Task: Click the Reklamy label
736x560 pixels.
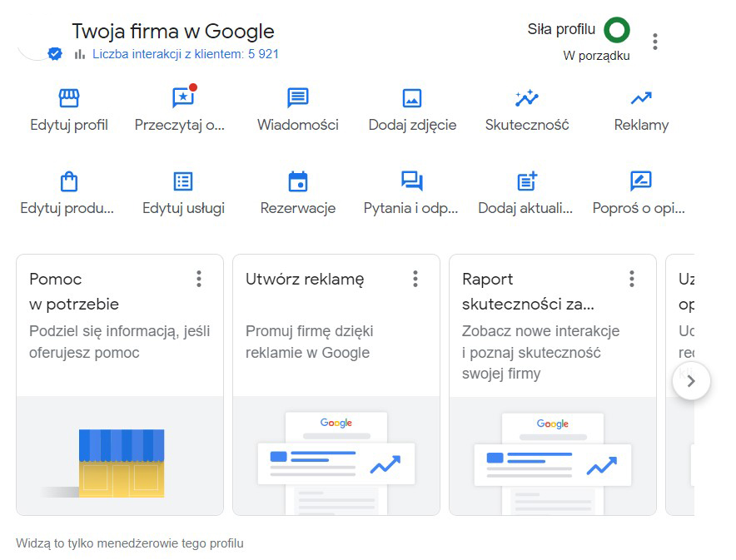Action: pyautogui.click(x=641, y=125)
